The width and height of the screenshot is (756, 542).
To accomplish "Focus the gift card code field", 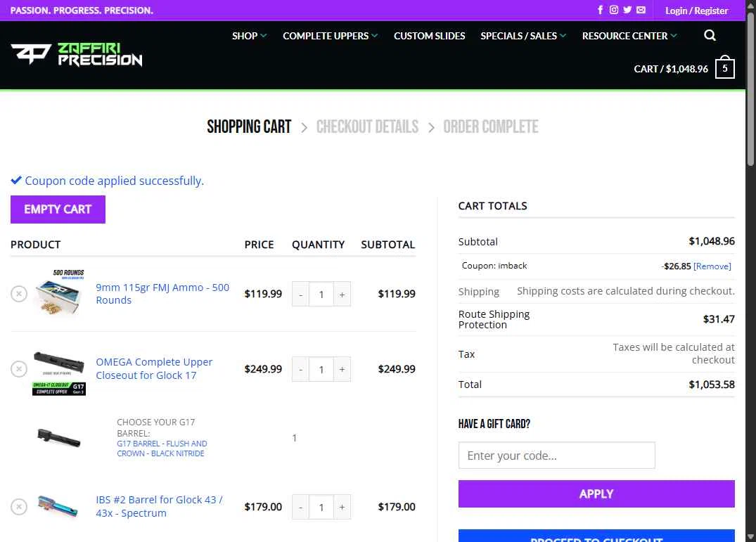I will (x=556, y=456).
